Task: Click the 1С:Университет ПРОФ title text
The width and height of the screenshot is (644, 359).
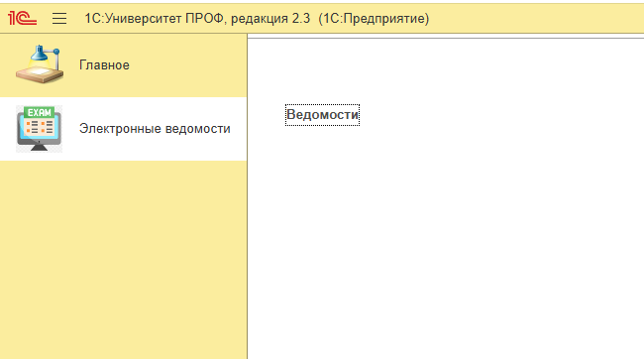Action: [257, 19]
